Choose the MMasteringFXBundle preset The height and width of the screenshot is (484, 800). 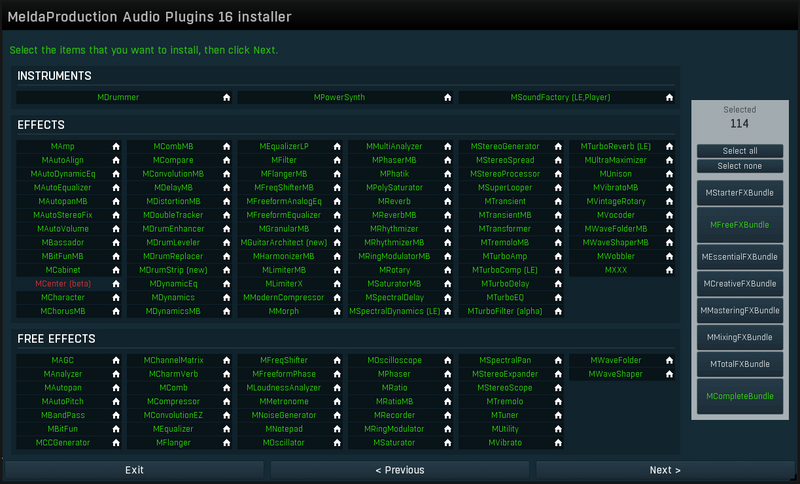coord(740,311)
